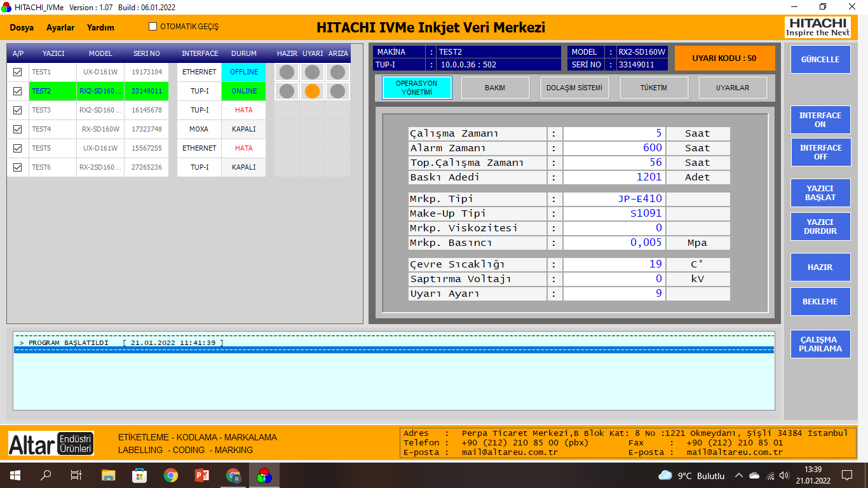Open the Dosya menu
The height and width of the screenshot is (488, 868).
(x=22, y=27)
